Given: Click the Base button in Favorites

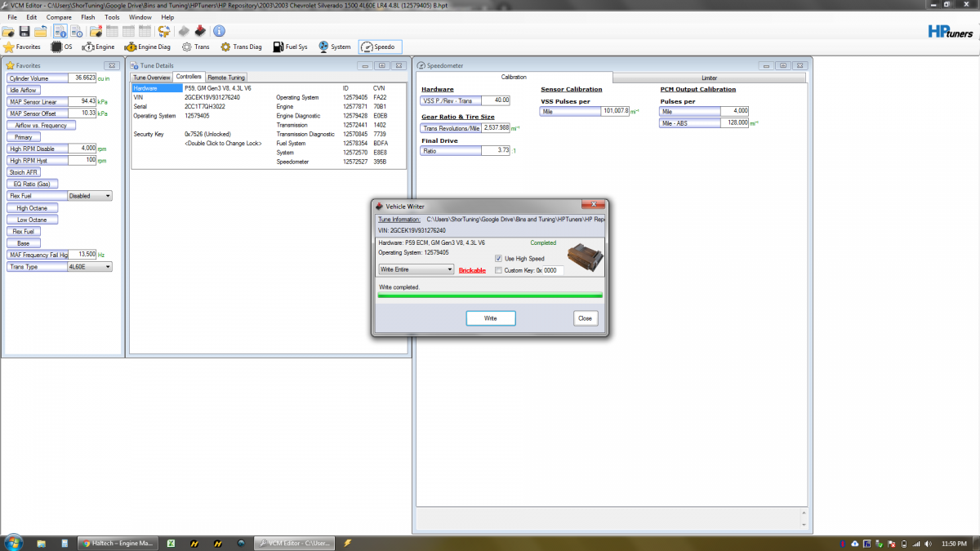Looking at the screenshot, I should pyautogui.click(x=24, y=243).
